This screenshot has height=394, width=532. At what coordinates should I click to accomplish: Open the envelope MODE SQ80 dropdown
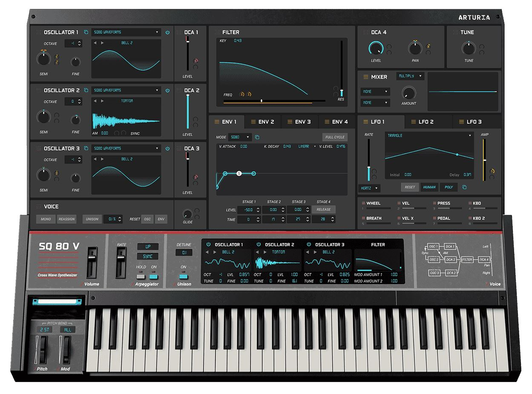coord(239,137)
